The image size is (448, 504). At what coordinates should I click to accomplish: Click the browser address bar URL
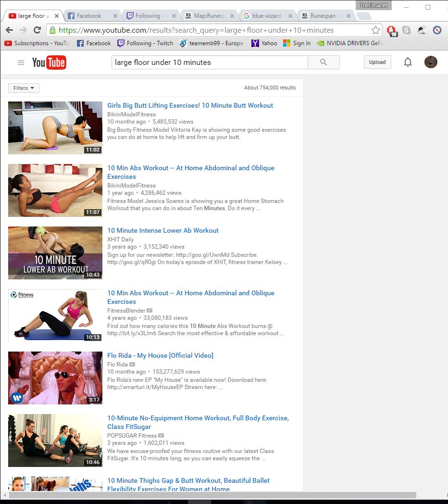[x=196, y=30]
